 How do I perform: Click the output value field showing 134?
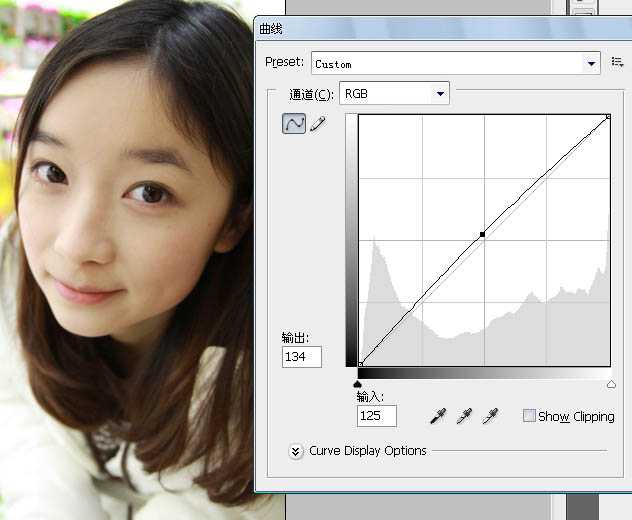[x=301, y=357]
